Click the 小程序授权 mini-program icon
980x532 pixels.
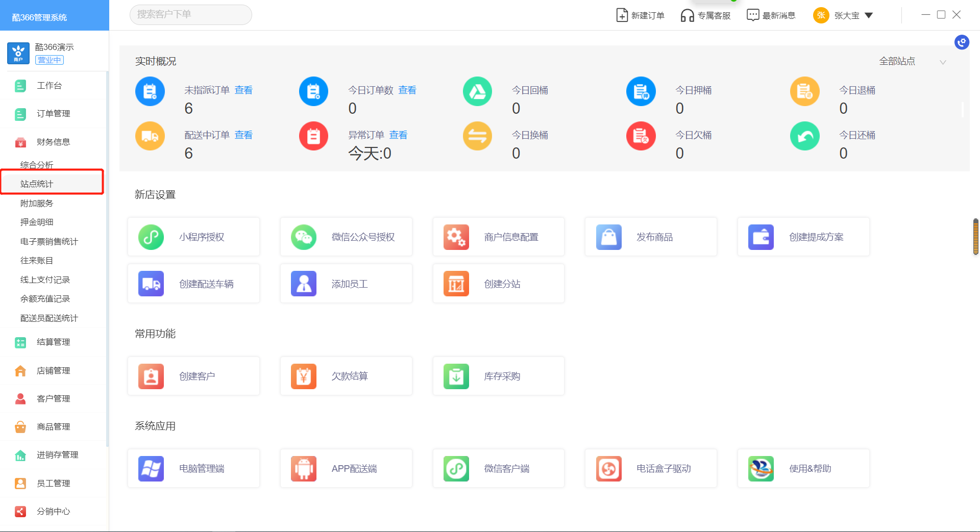(x=151, y=237)
